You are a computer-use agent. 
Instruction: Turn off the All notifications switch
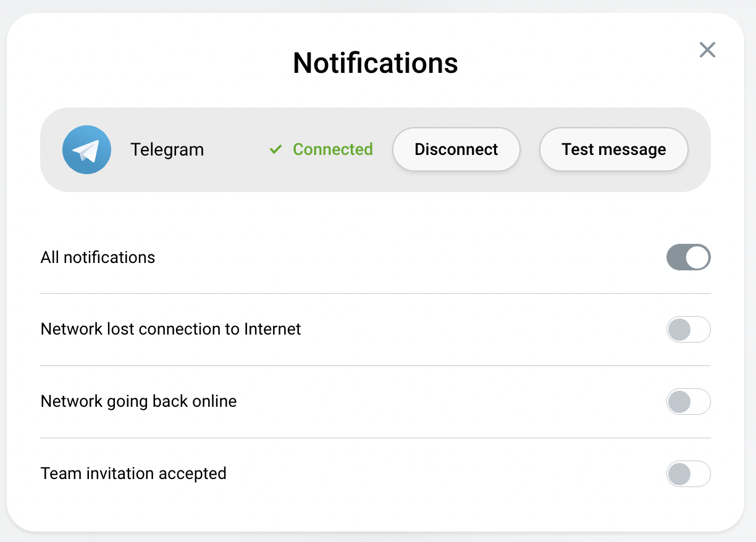pyautogui.click(x=689, y=257)
